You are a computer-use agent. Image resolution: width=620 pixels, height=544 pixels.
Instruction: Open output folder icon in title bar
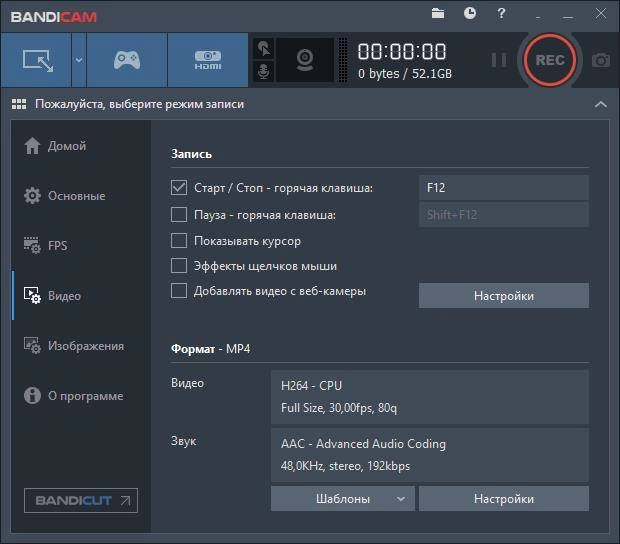[x=438, y=14]
